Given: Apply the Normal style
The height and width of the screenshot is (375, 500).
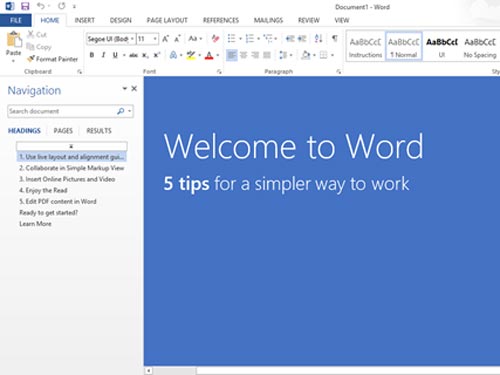Looking at the screenshot, I should tap(404, 47).
